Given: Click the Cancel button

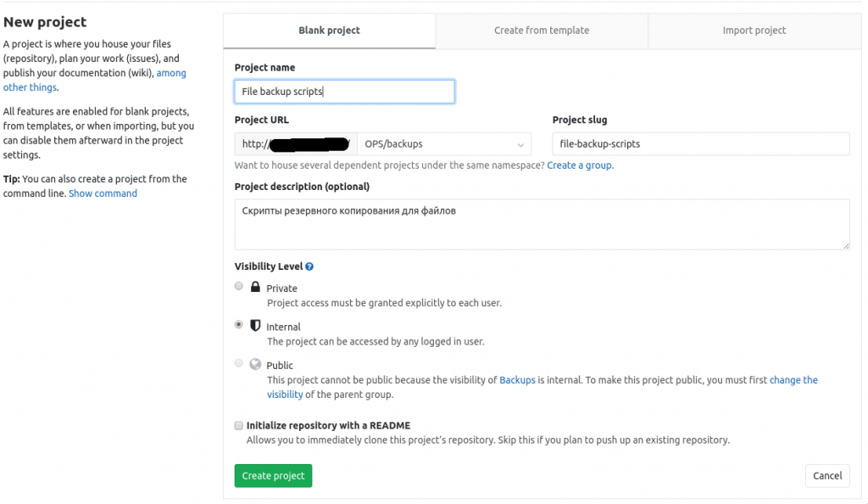Looking at the screenshot, I should [x=827, y=475].
